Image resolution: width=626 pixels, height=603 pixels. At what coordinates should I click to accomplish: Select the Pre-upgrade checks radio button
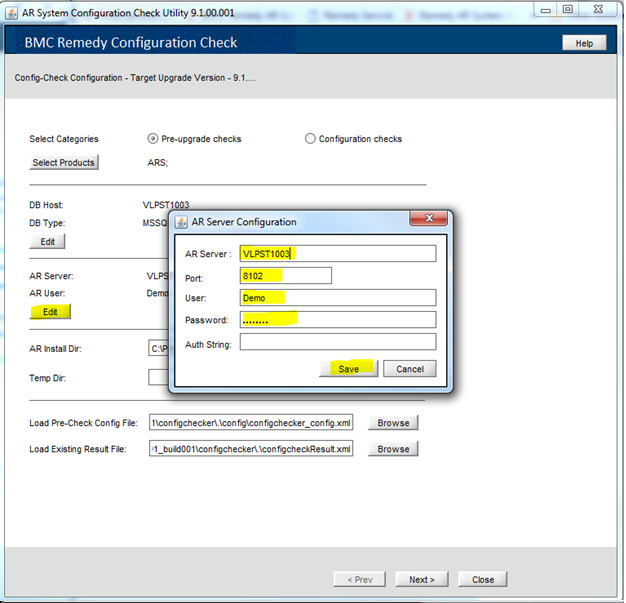coord(153,139)
